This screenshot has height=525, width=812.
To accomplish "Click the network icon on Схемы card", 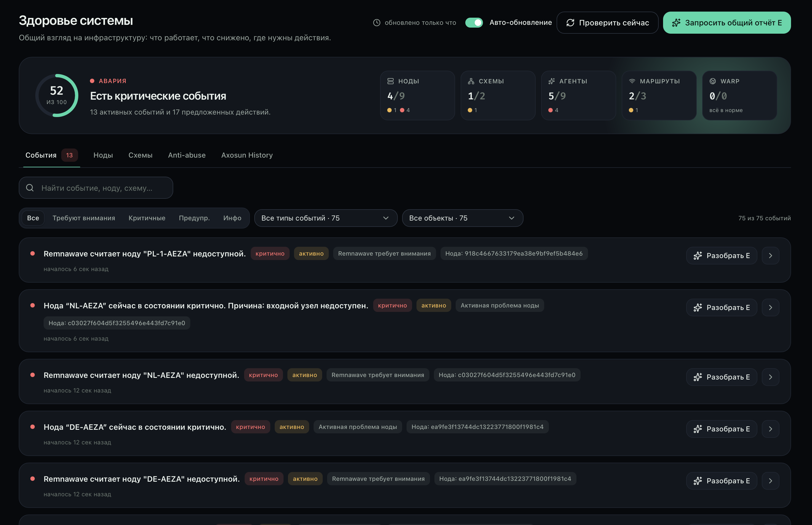I will click(471, 81).
